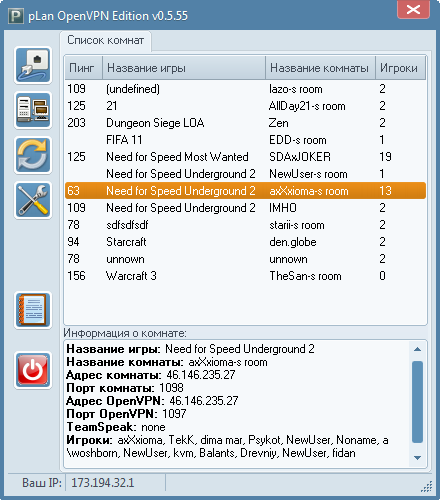Refresh the room list with the arrows icon
Image resolution: width=440 pixels, height=500 pixels.
pos(33,155)
